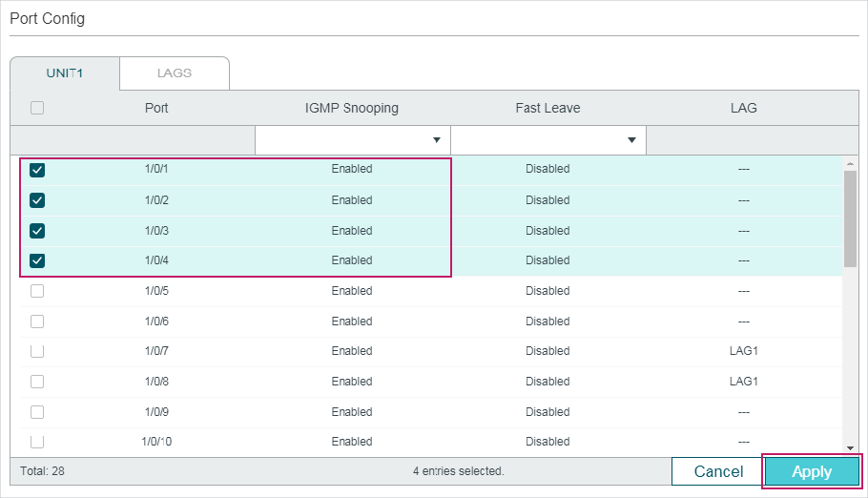Screen dimensions: 868x498
Task: Enable the checkbox for port 1/0/8
Action: click(x=37, y=382)
